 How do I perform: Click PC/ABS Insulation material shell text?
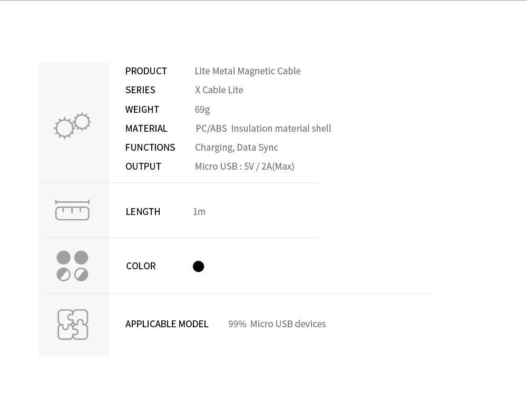click(x=263, y=129)
